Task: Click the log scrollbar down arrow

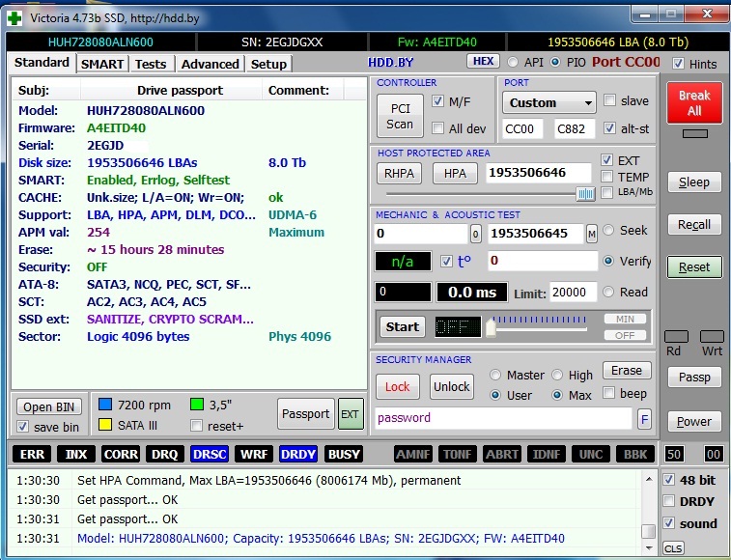Action: [x=649, y=547]
